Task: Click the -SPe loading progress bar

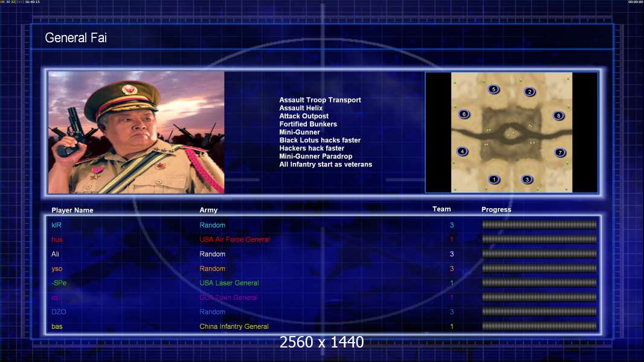Action: [539, 283]
